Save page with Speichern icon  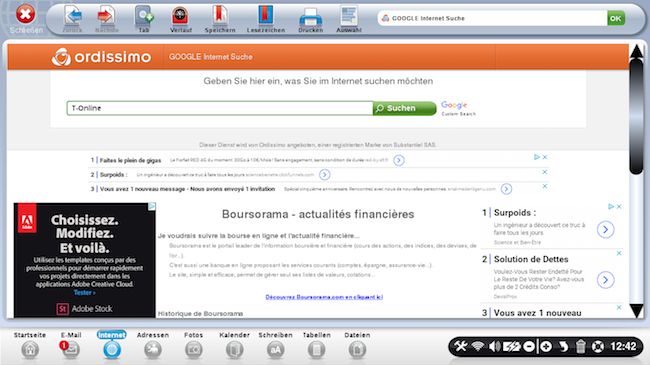pos(220,15)
